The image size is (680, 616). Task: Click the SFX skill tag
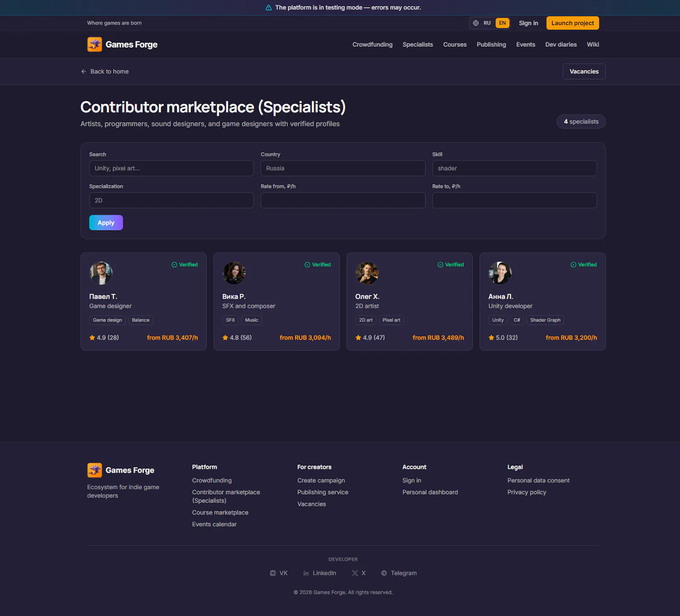click(230, 320)
